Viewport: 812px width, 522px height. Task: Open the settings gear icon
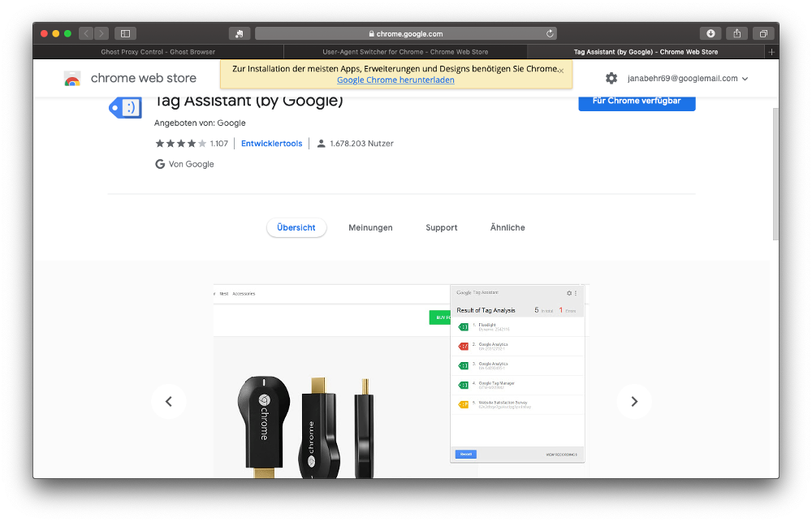(611, 78)
